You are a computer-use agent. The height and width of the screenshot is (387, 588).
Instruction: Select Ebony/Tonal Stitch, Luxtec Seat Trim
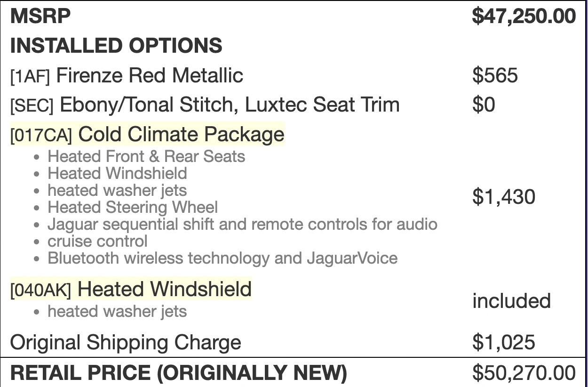[230, 105]
